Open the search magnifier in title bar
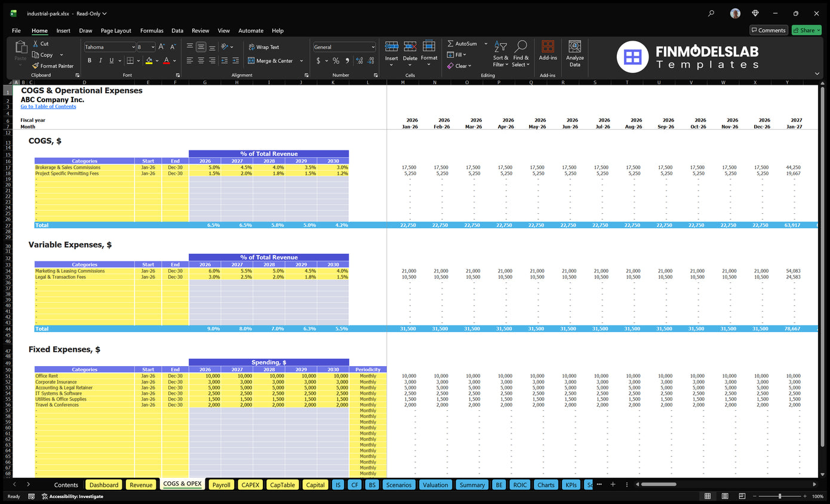Image resolution: width=830 pixels, height=504 pixels. pos(711,13)
